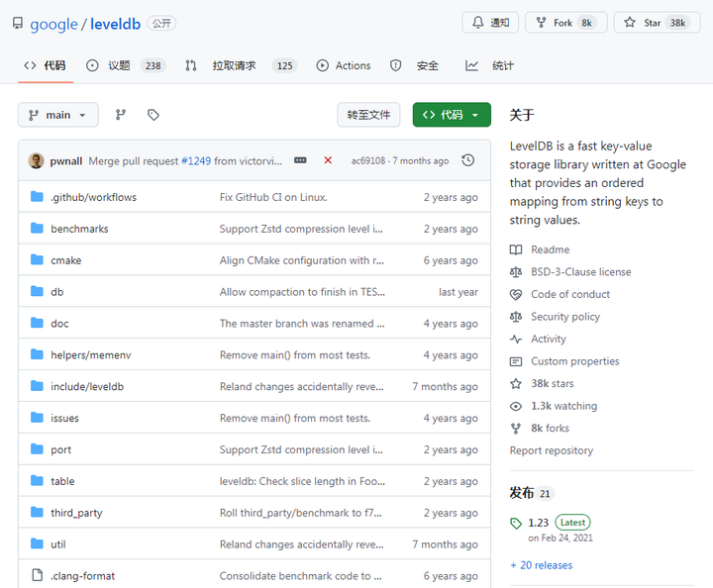Open commit 'Consolidate benchmark code to ...'
Image resolution: width=713 pixels, height=588 pixels.
(301, 576)
